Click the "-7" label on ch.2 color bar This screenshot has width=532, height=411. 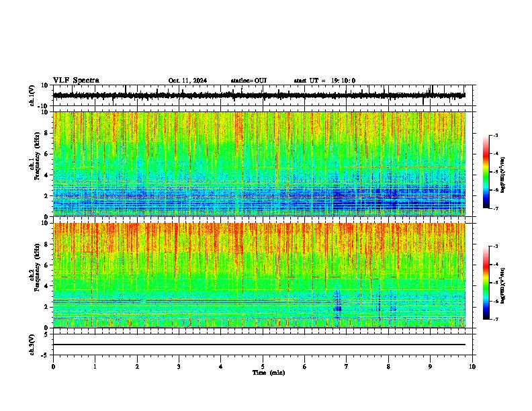495,320
